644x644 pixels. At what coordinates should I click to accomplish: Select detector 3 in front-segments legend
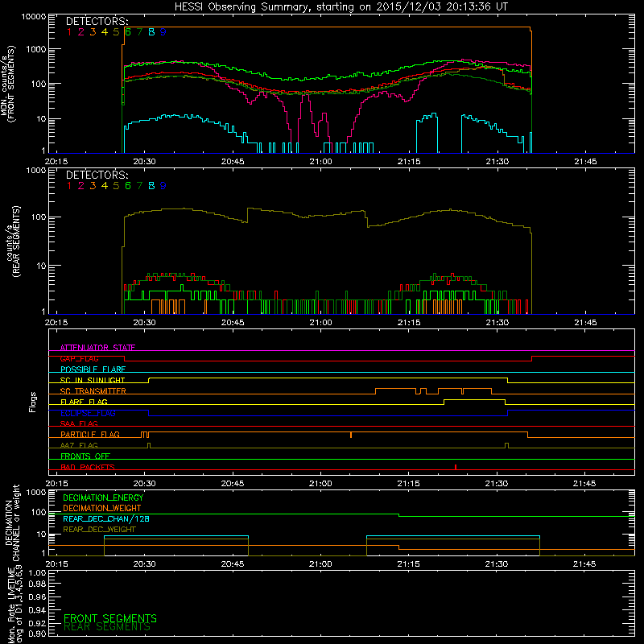point(93,32)
